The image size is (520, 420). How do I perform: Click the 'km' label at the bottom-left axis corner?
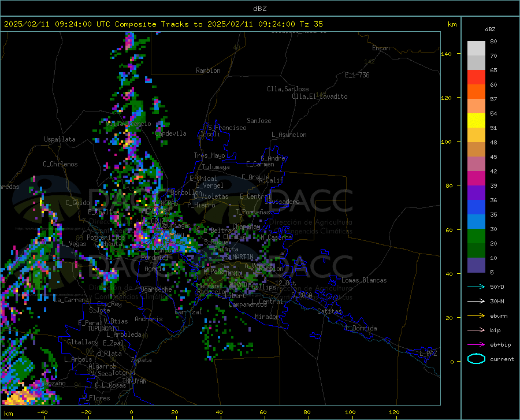pos(8,414)
